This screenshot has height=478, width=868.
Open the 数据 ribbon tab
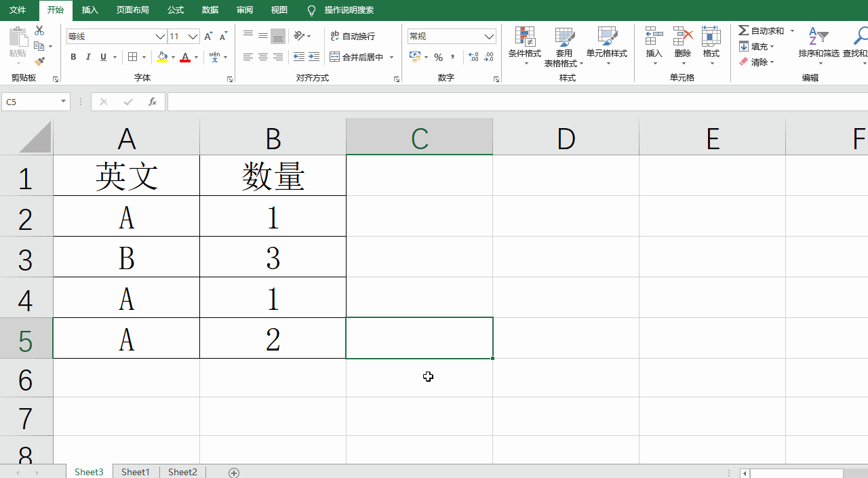tap(209, 10)
